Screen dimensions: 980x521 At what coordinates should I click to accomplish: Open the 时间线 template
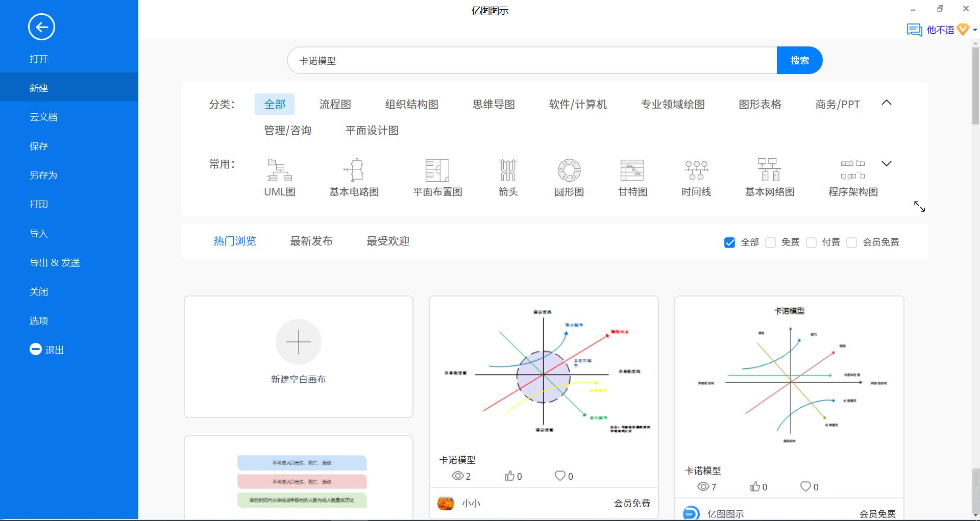click(695, 171)
